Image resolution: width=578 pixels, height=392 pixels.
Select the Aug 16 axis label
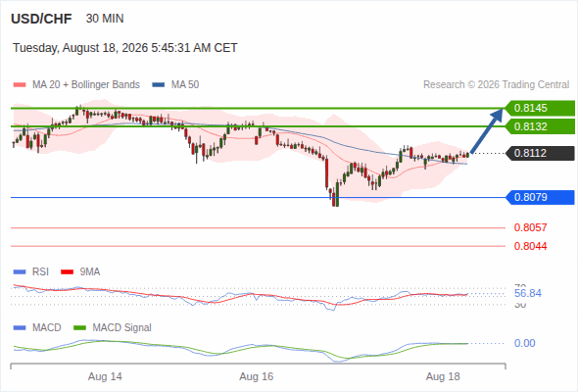tap(257, 376)
